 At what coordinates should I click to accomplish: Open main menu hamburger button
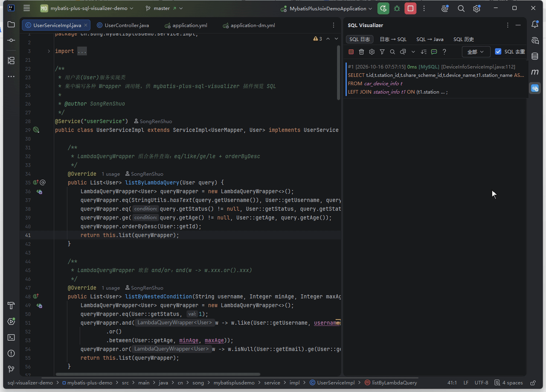[27, 9]
